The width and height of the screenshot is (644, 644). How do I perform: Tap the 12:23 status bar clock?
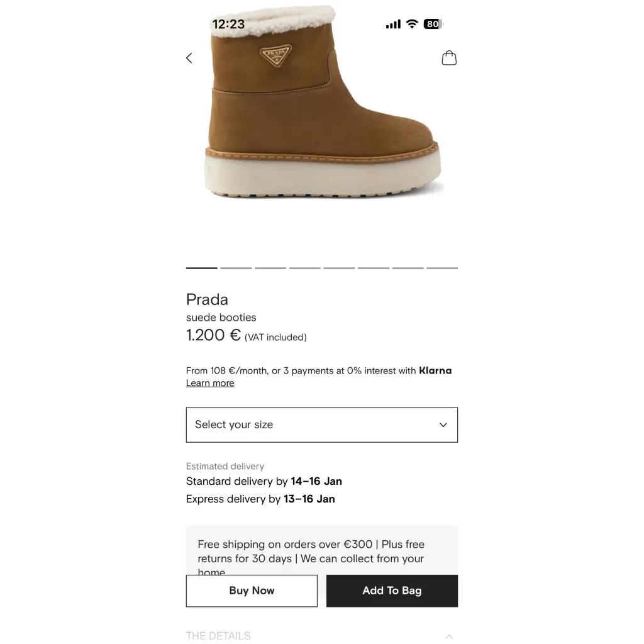click(228, 25)
